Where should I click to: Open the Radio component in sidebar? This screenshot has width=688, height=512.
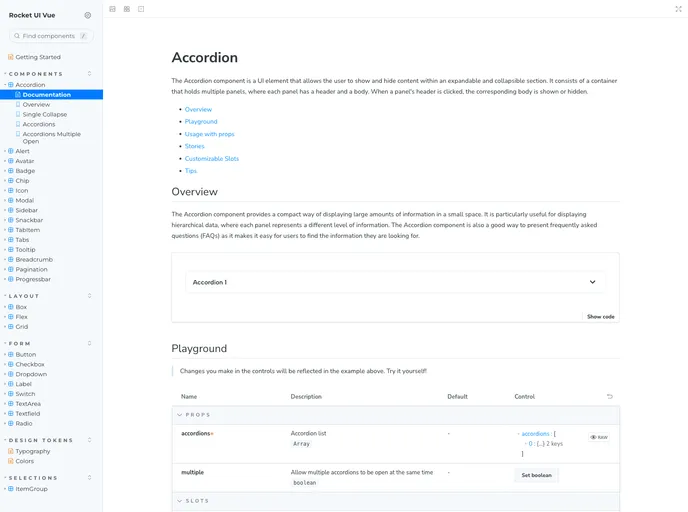click(24, 424)
